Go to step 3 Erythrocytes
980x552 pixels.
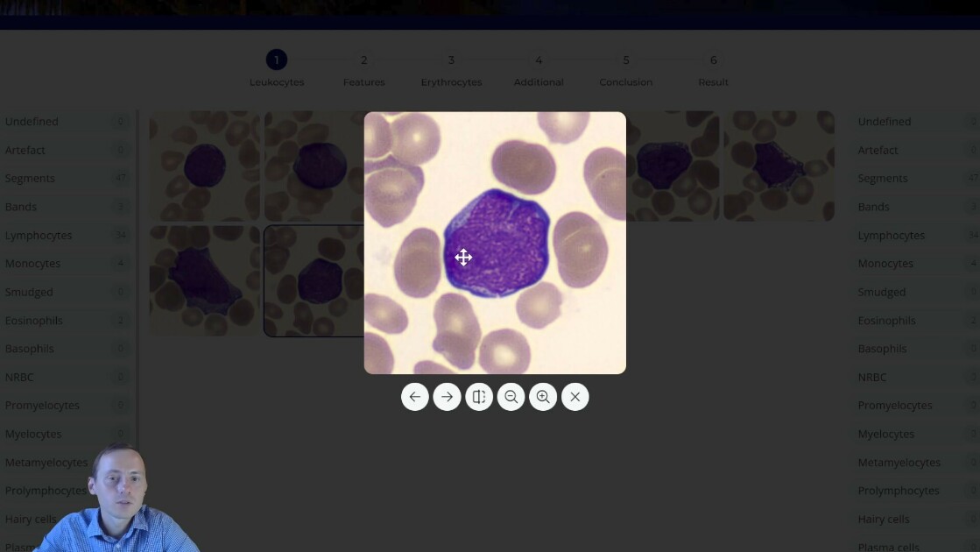point(451,61)
